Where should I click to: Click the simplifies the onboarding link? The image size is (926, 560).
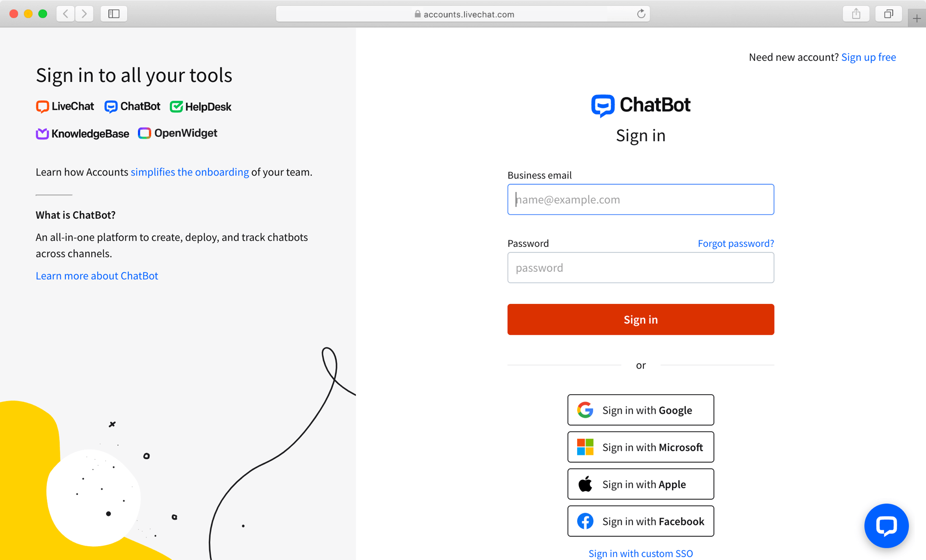189,172
